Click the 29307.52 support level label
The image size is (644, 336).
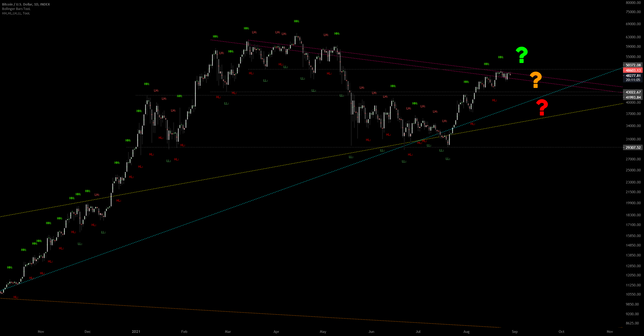[633, 148]
